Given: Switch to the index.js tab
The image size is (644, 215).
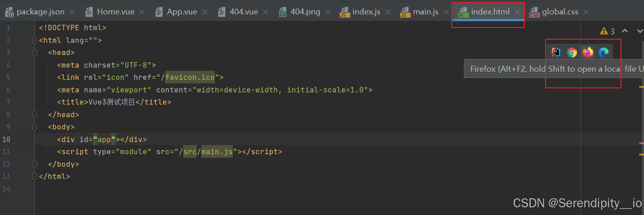Looking at the screenshot, I should (366, 12).
